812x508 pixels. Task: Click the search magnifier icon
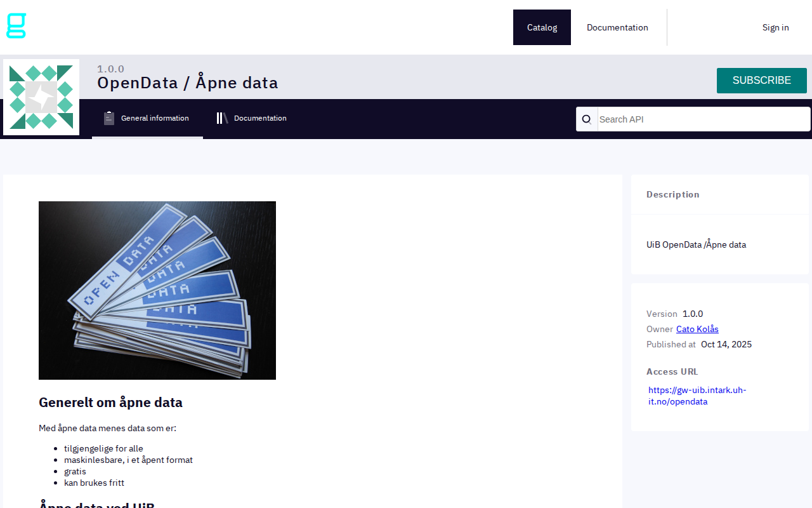586,119
